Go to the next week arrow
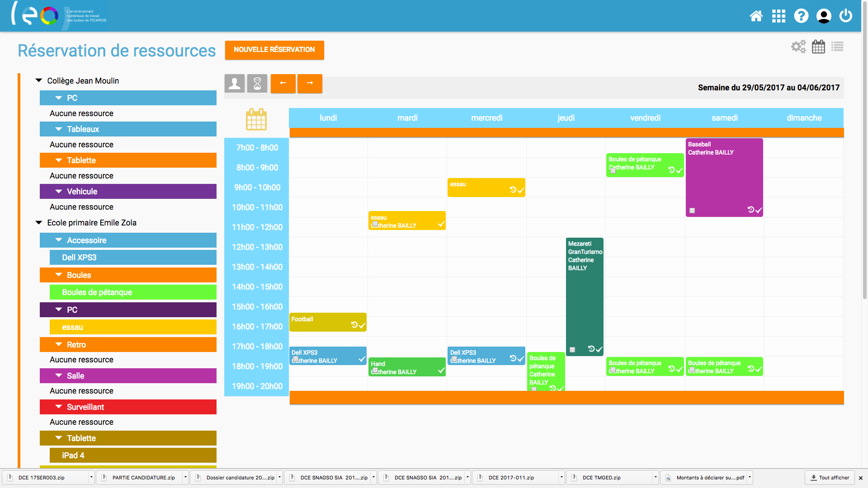The width and height of the screenshot is (868, 488). click(x=310, y=84)
